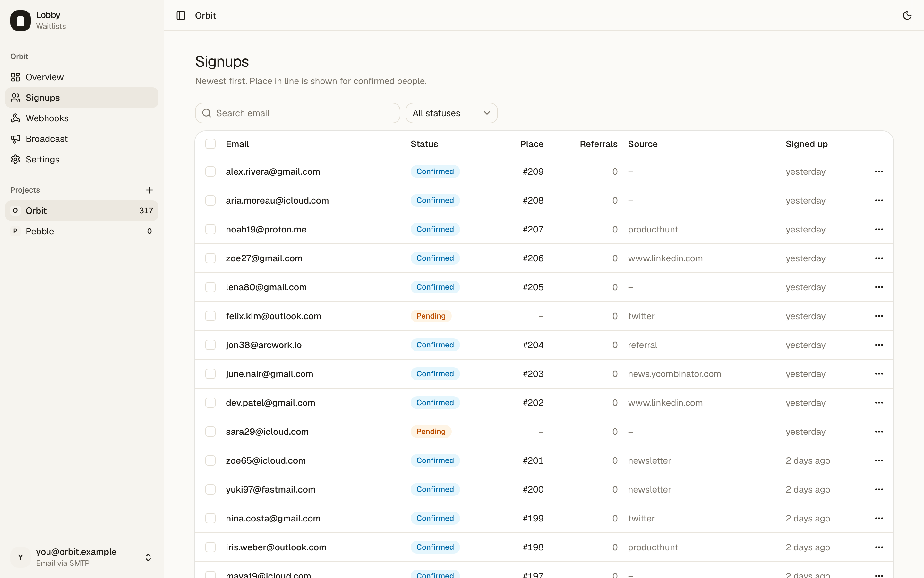Click the Webhooks icon in sidebar
The height and width of the screenshot is (578, 924).
coord(15,118)
